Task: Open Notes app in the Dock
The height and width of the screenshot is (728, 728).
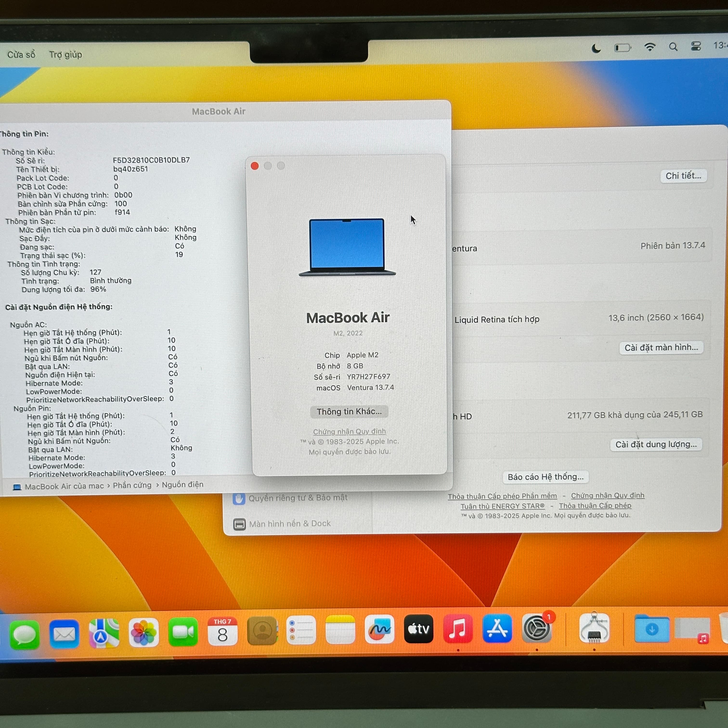Action: pos(340,630)
